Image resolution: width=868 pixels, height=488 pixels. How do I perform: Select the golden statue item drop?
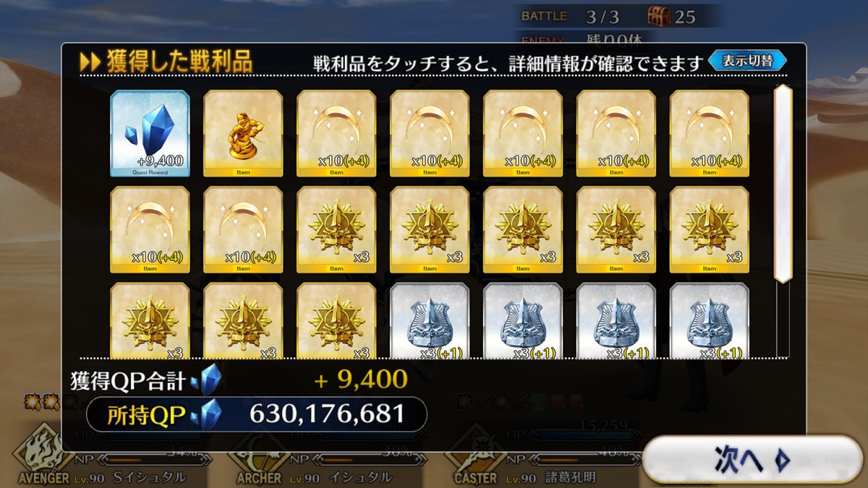tap(243, 134)
